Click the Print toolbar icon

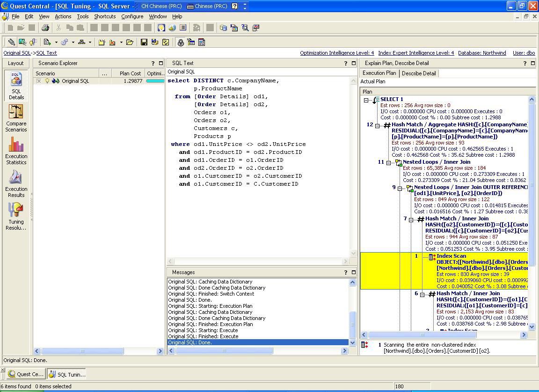[45, 28]
